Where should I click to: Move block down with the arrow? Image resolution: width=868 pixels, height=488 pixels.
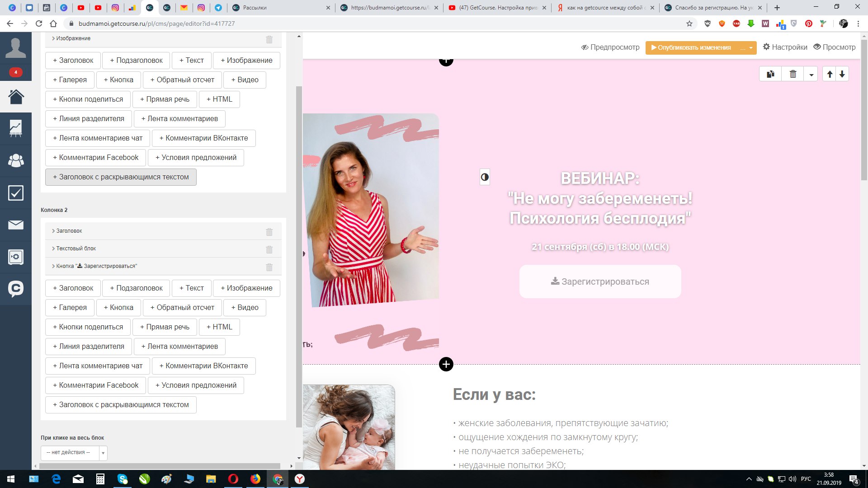(x=842, y=74)
